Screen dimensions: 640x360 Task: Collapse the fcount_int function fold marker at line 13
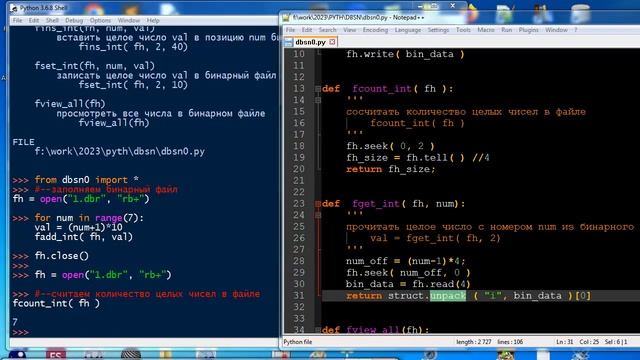click(318, 89)
